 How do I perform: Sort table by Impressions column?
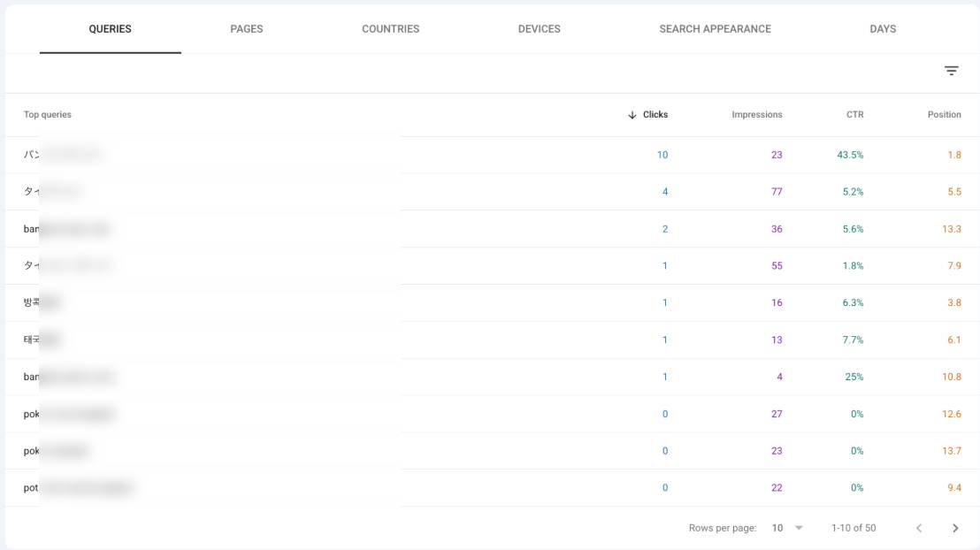click(x=757, y=114)
